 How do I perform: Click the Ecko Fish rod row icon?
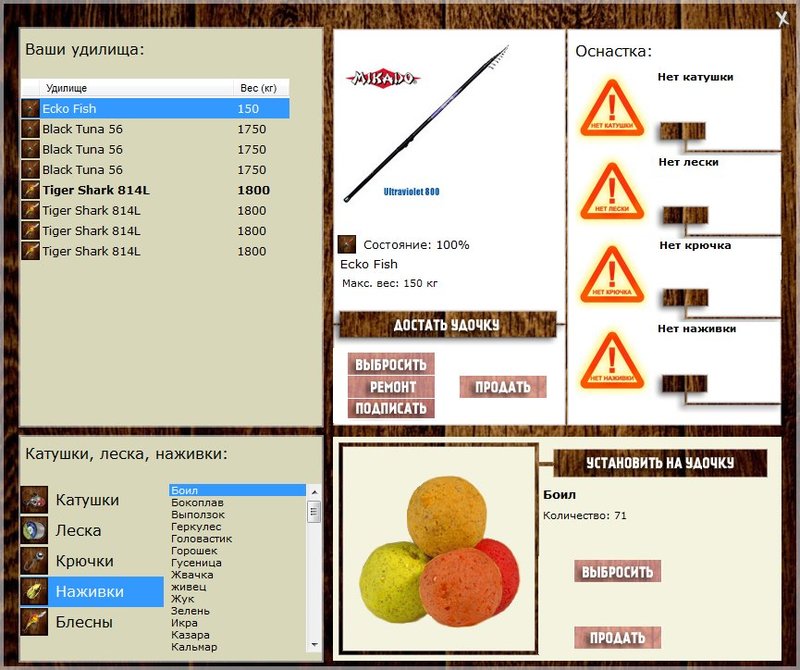click(31, 109)
